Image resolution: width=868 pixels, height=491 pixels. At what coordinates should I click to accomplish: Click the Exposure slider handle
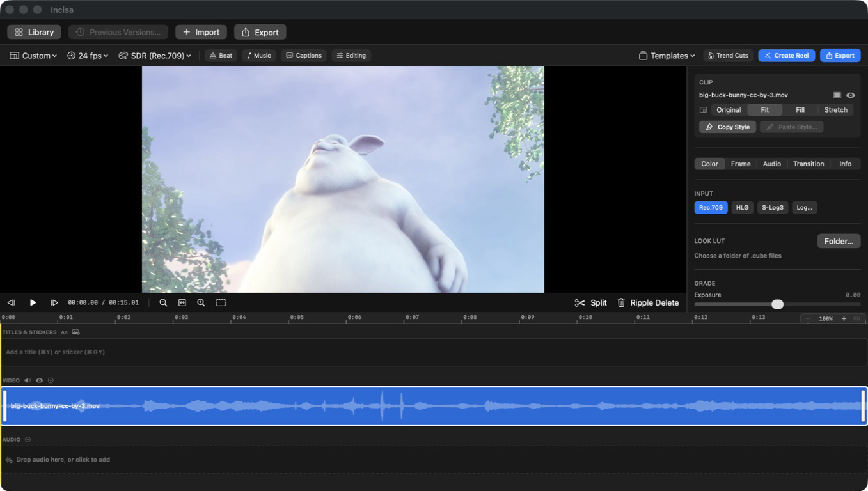(x=777, y=304)
